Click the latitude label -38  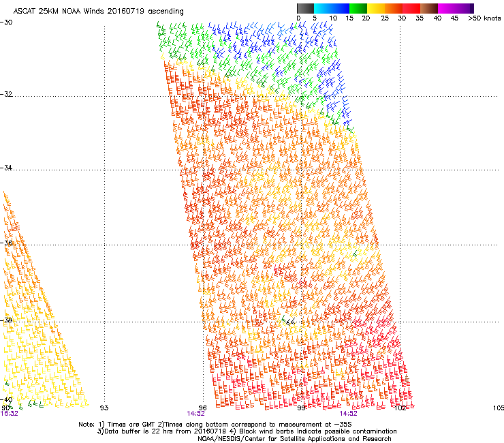[x=6, y=320]
